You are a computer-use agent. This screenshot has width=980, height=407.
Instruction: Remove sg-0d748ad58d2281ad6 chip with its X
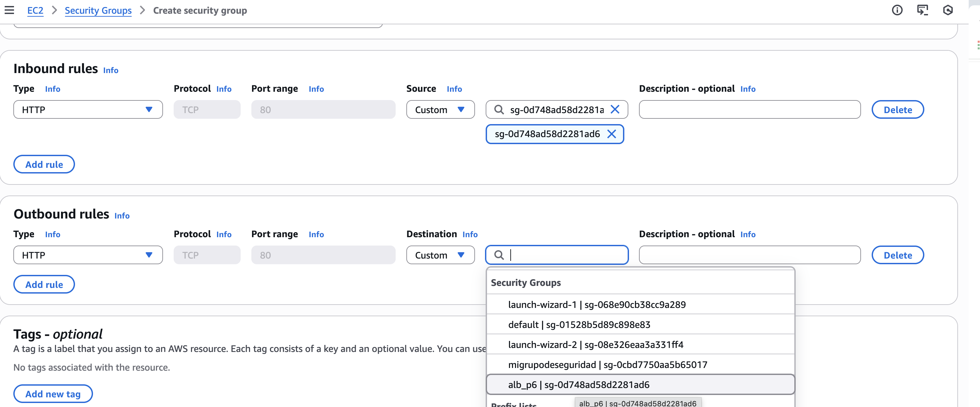pyautogui.click(x=611, y=134)
